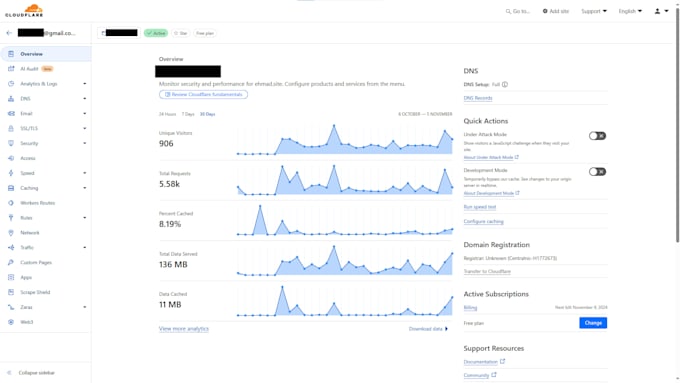Click View more analytics link
This screenshot has height=383, width=680.
pyautogui.click(x=184, y=329)
